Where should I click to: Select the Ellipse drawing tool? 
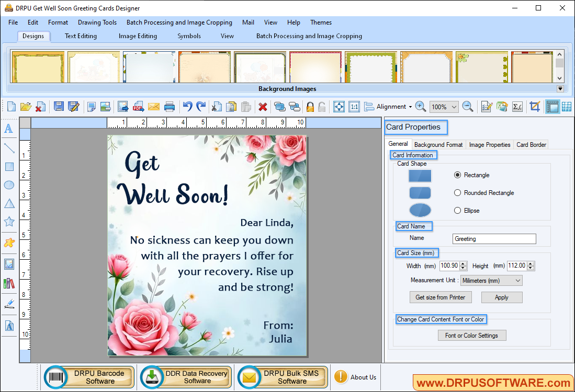[8, 185]
